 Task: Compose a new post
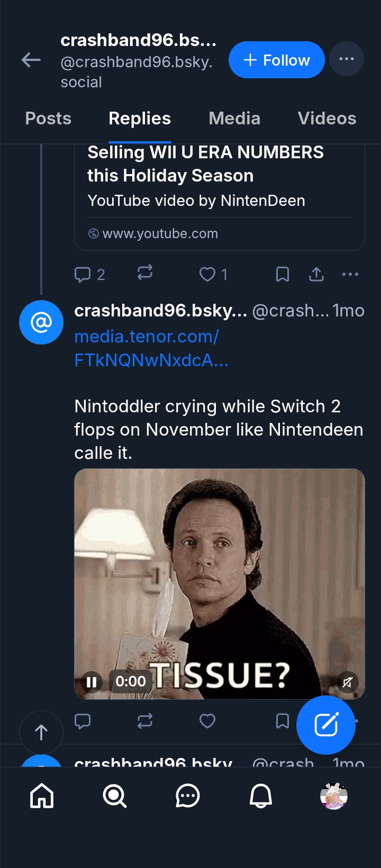326,725
